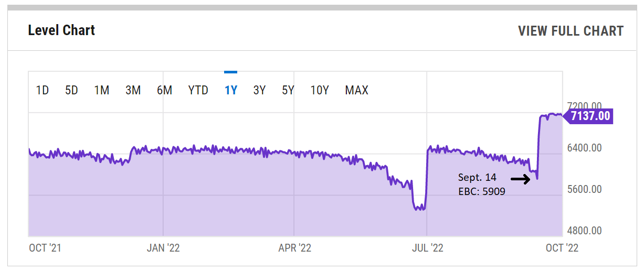Click the purple 7137.00 current value tag

[590, 116]
